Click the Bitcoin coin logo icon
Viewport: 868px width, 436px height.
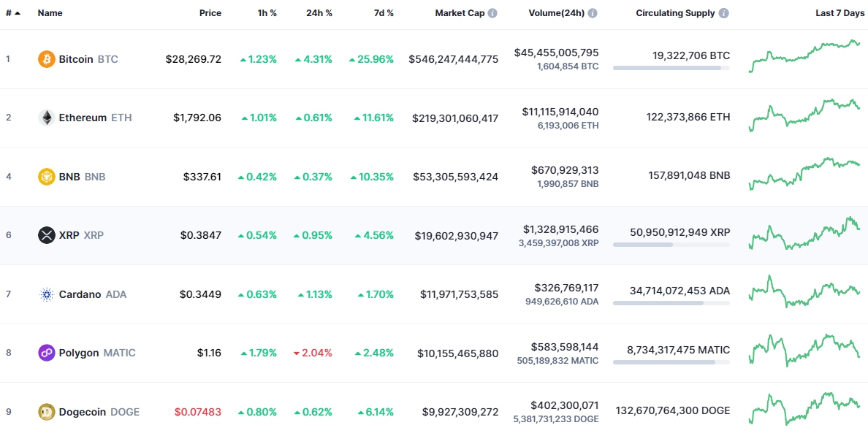(x=47, y=59)
